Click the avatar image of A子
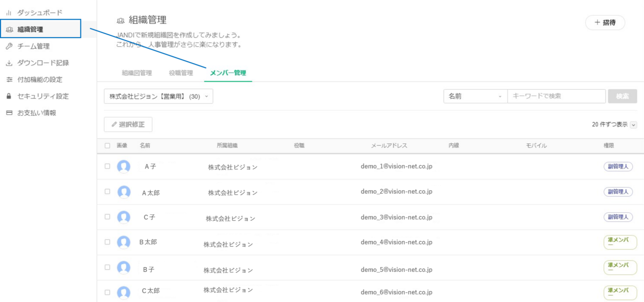644x302 pixels. [124, 167]
